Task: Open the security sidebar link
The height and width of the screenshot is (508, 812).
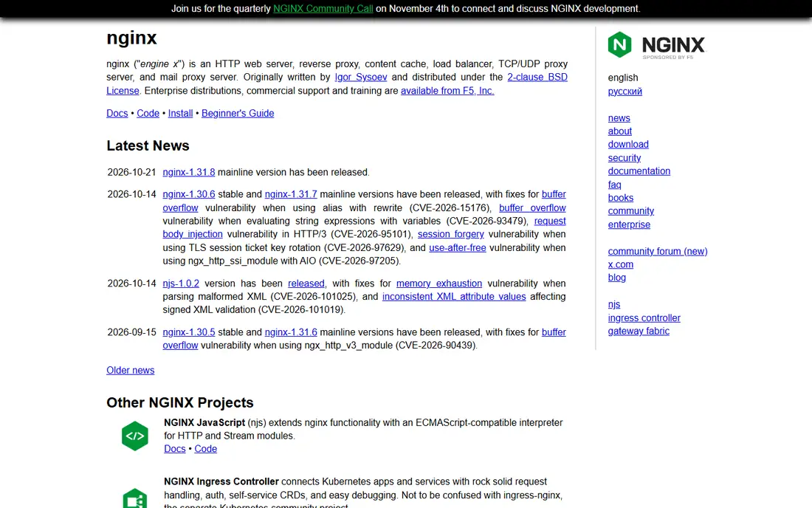Action: coord(624,158)
